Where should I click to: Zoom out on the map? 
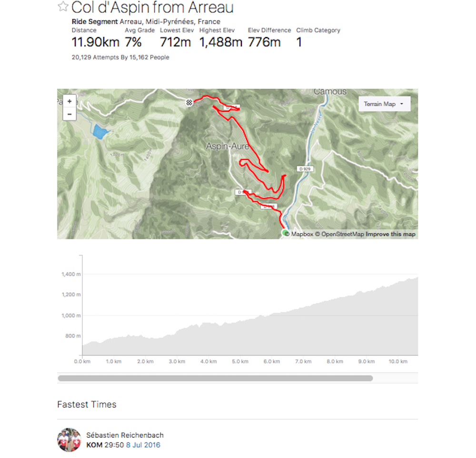(69, 114)
